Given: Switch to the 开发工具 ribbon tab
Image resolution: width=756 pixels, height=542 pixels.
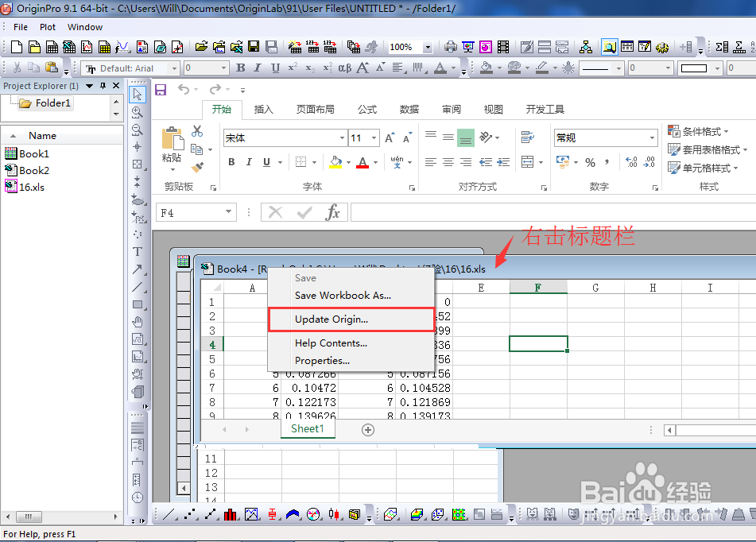Looking at the screenshot, I should [545, 110].
